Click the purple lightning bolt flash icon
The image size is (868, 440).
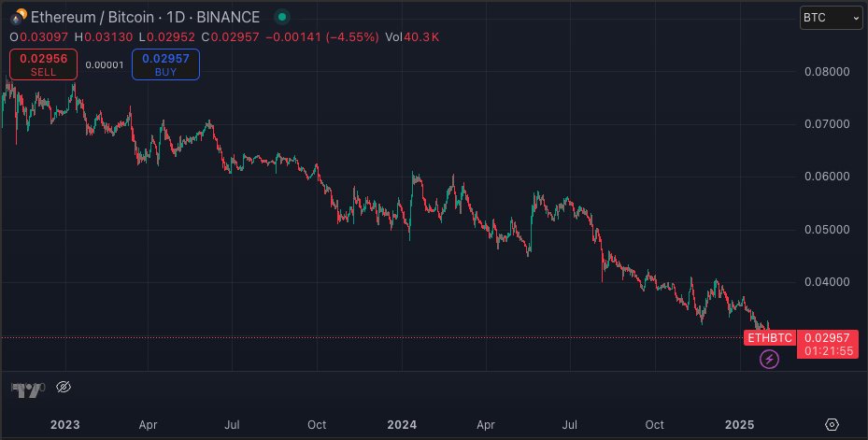769,360
